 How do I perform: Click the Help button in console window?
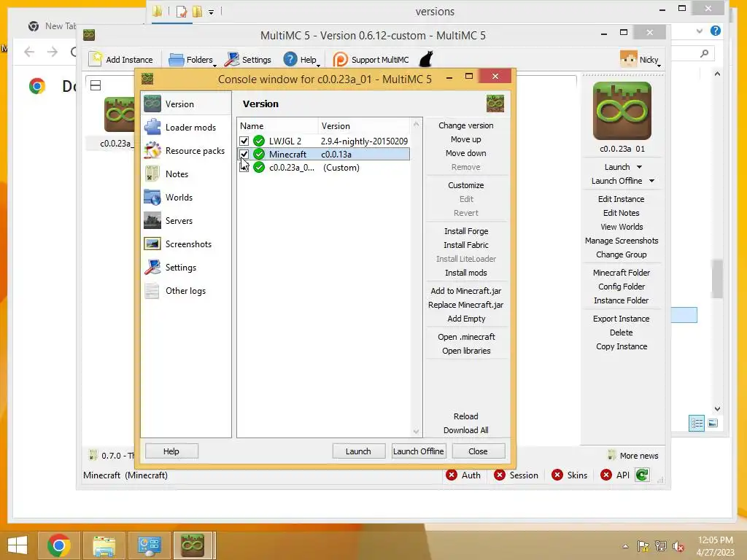point(171,451)
